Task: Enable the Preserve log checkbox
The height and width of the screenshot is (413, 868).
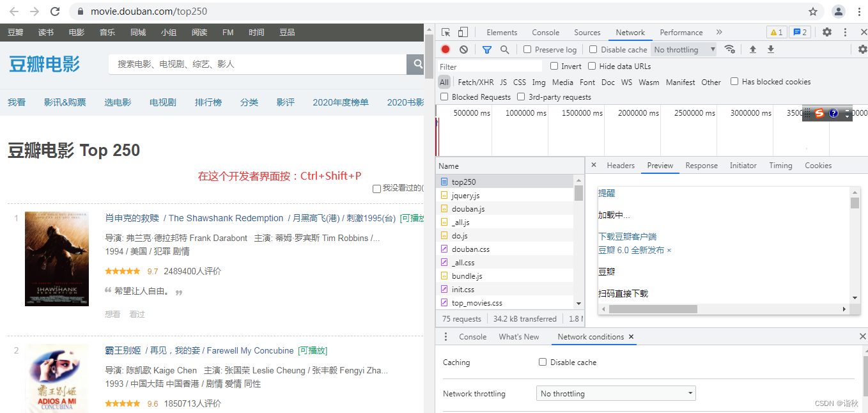Action: click(527, 49)
